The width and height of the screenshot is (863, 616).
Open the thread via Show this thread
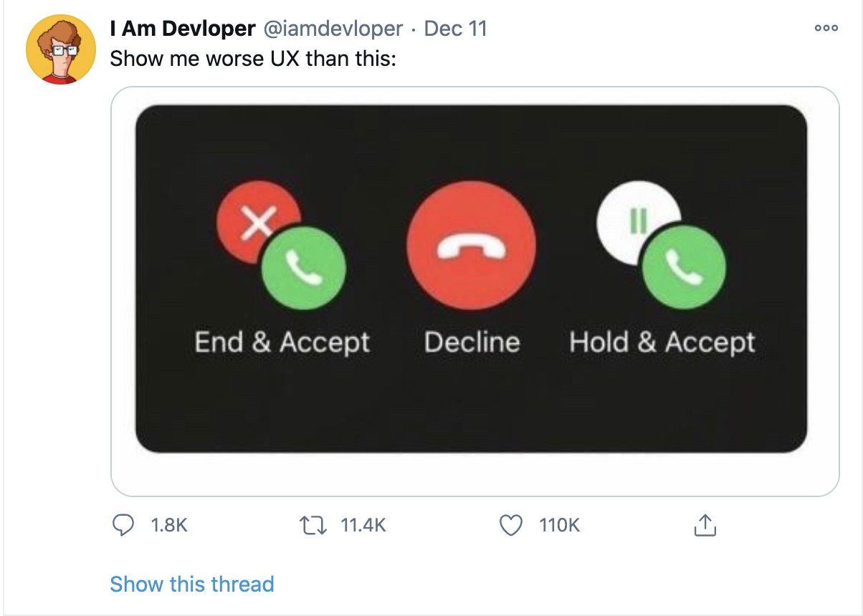[x=191, y=584]
